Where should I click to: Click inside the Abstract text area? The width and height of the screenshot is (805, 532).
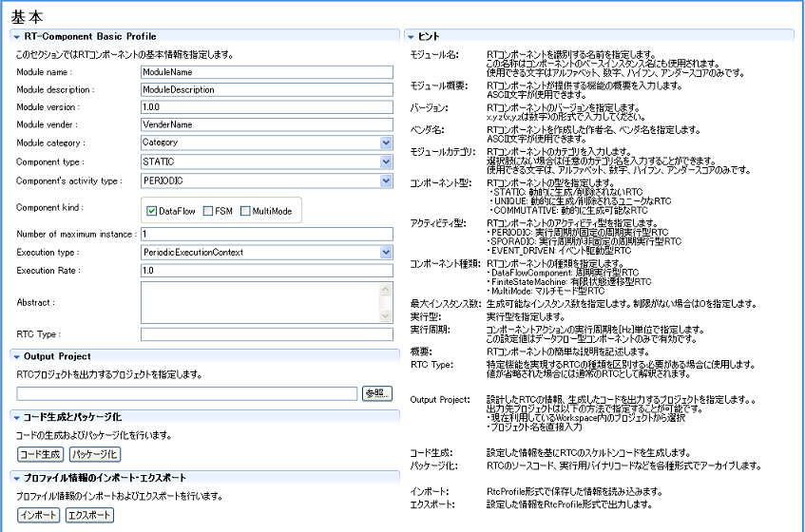coord(260,303)
